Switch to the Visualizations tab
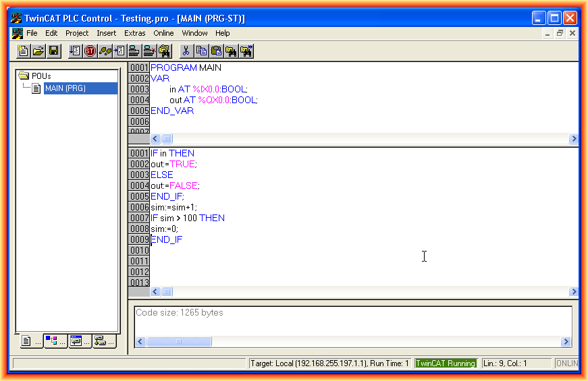This screenshot has width=588, height=381. [79, 341]
